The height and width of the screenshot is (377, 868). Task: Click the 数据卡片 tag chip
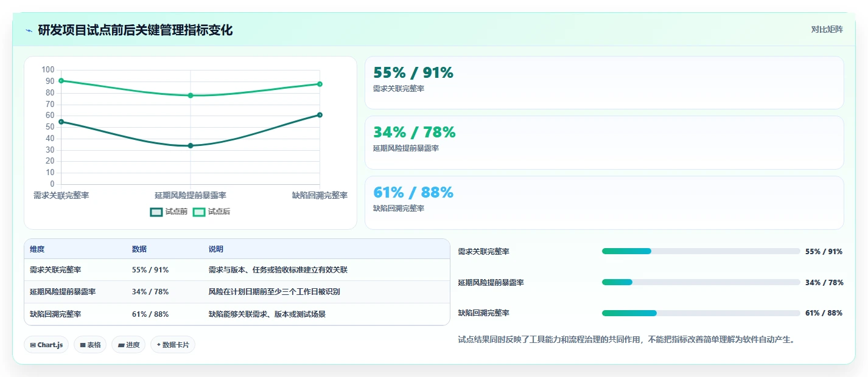(x=173, y=345)
